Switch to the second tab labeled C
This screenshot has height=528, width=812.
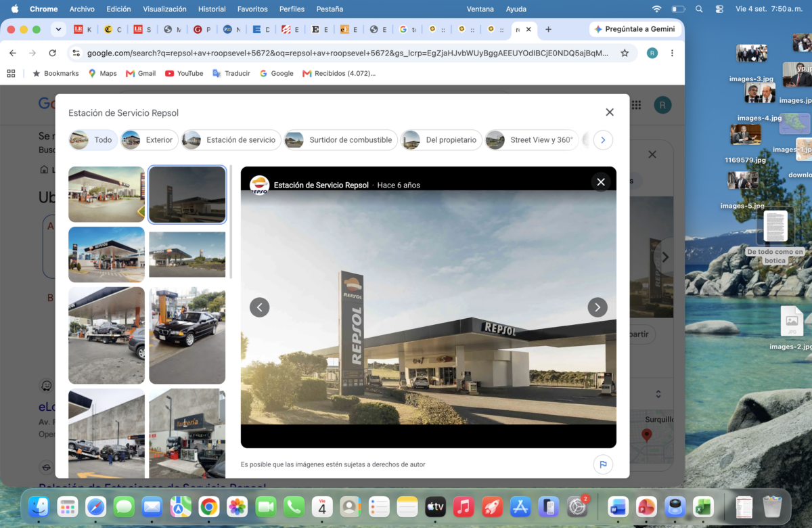113,30
